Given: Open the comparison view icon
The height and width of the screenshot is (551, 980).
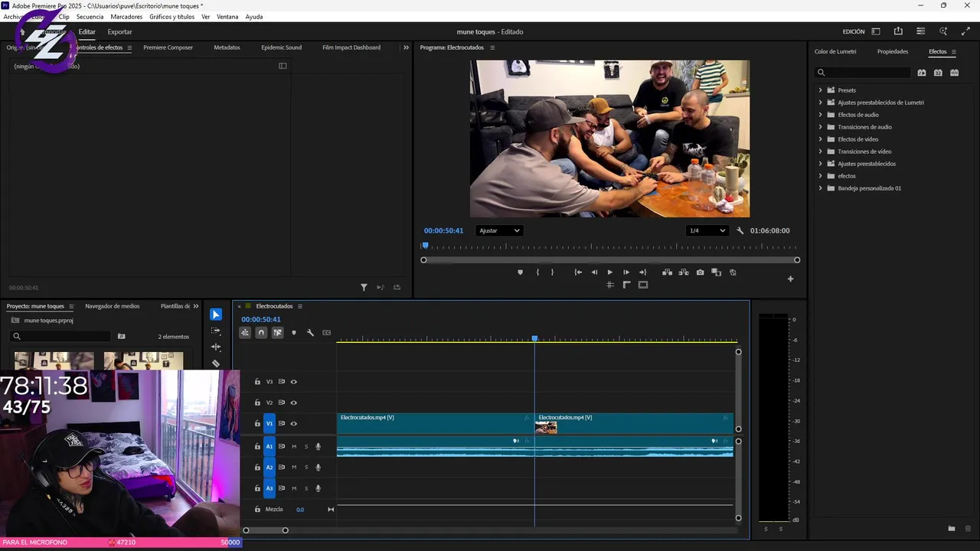Looking at the screenshot, I should pos(717,272).
